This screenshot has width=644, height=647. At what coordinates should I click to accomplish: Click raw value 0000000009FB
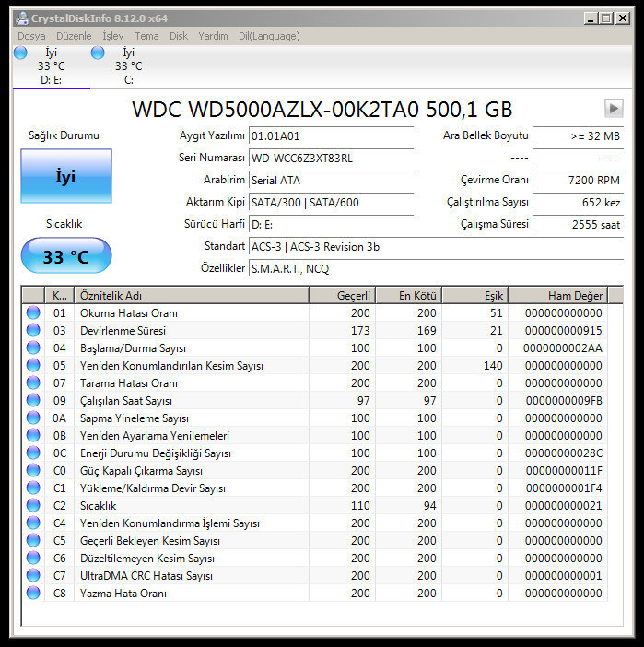click(x=564, y=401)
